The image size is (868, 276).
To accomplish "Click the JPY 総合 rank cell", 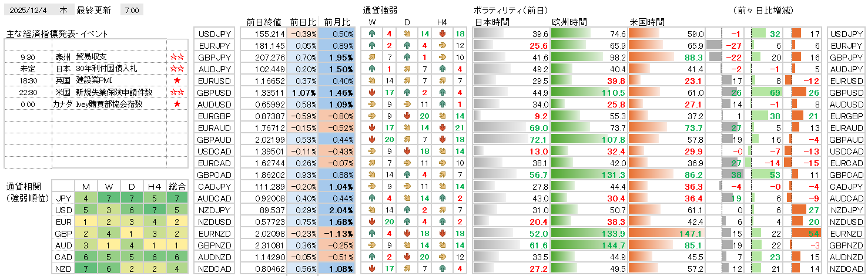I will 177,198.
